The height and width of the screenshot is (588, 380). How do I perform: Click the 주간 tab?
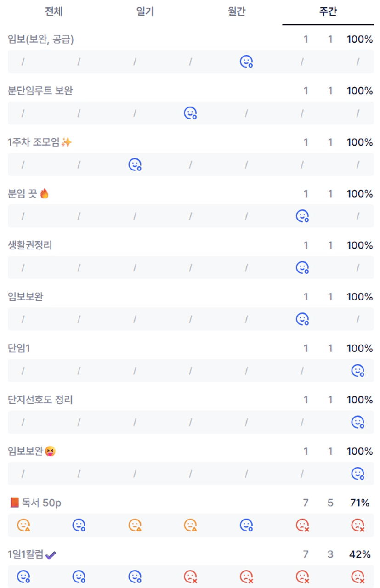point(328,12)
